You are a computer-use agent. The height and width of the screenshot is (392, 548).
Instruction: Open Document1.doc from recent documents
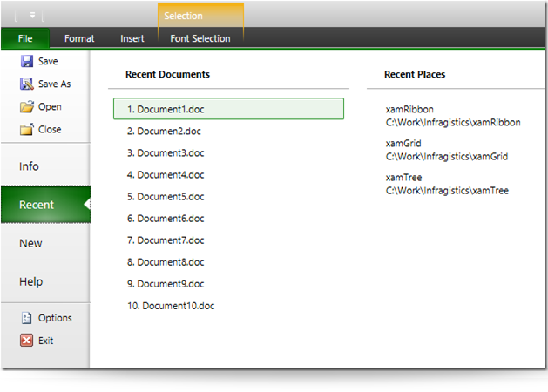[228, 109]
